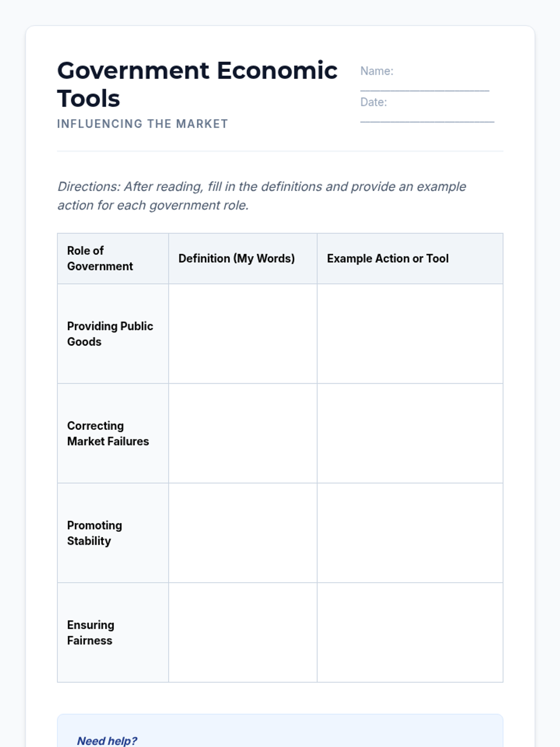This screenshot has width=560, height=747.
Task: Click the Definition cell for Providing Public Goods
Action: click(x=243, y=334)
